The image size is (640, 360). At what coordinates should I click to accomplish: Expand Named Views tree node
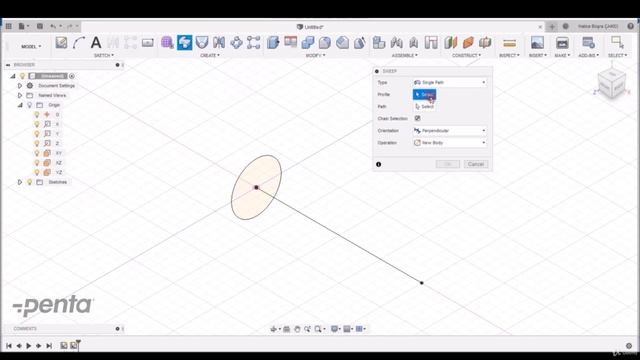pyautogui.click(x=20, y=96)
